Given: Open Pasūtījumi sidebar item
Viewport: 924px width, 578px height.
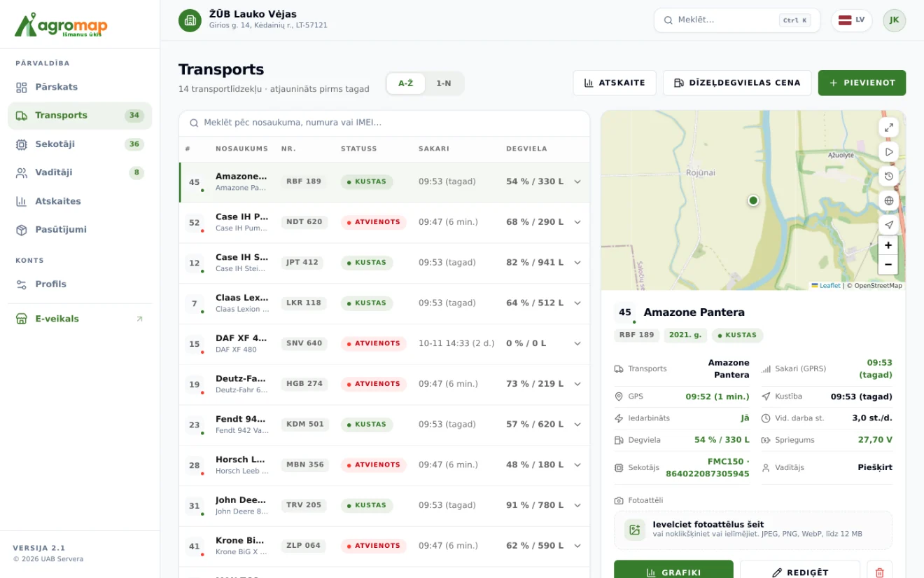Looking at the screenshot, I should 80,230.
